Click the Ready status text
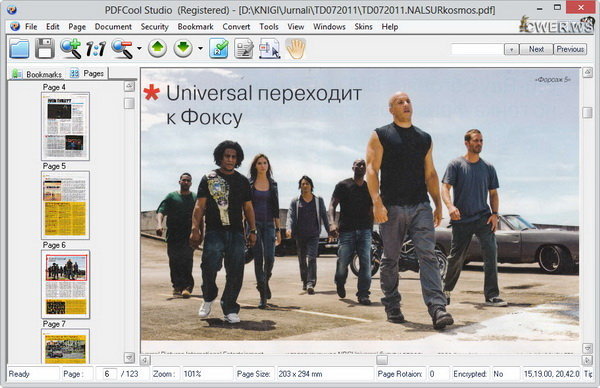The width and height of the screenshot is (600, 388). coord(19,374)
